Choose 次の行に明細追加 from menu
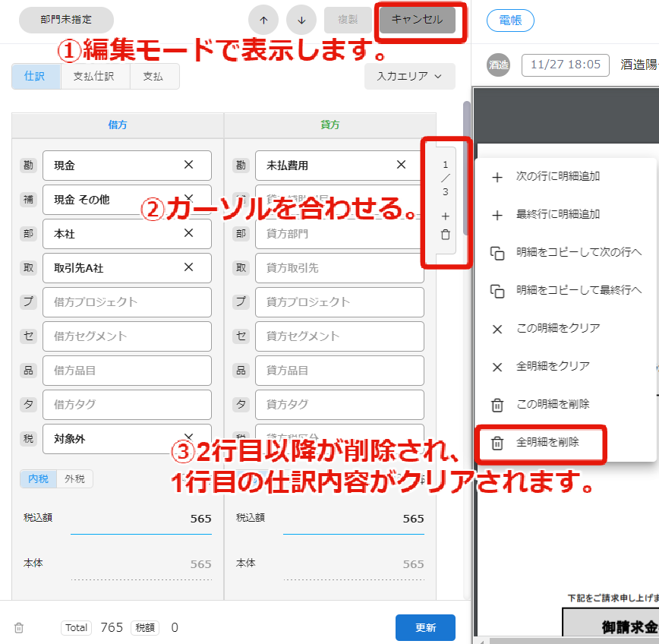The width and height of the screenshot is (659, 644). 565,176
